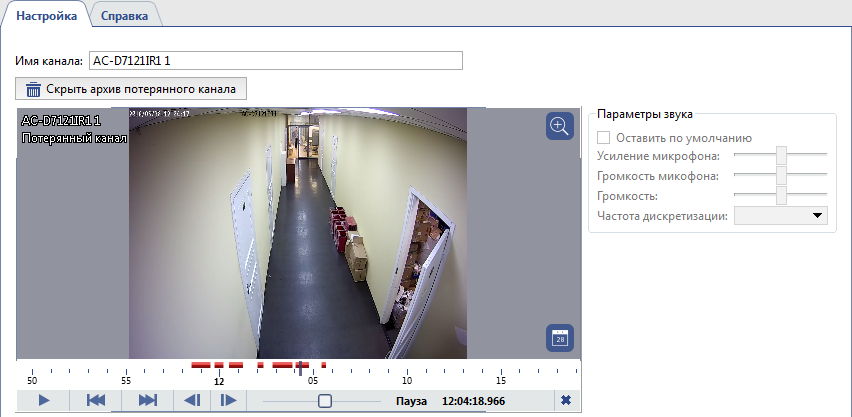Click the playback speed slider handle

click(x=324, y=400)
